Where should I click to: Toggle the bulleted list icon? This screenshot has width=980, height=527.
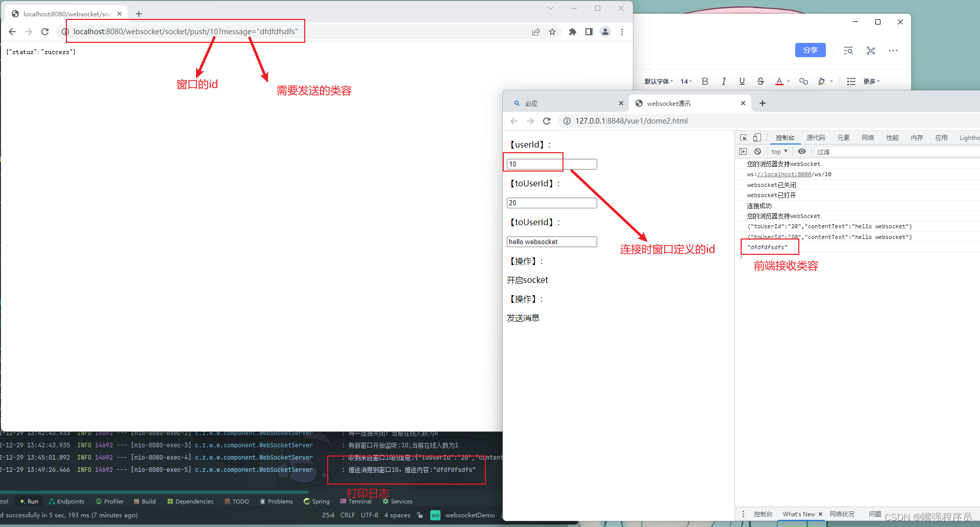(x=851, y=81)
